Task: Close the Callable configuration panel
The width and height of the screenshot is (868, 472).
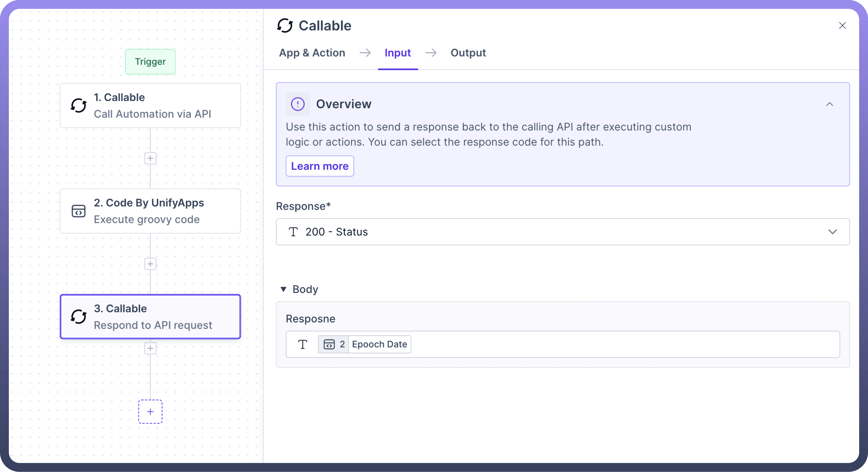Action: (842, 26)
